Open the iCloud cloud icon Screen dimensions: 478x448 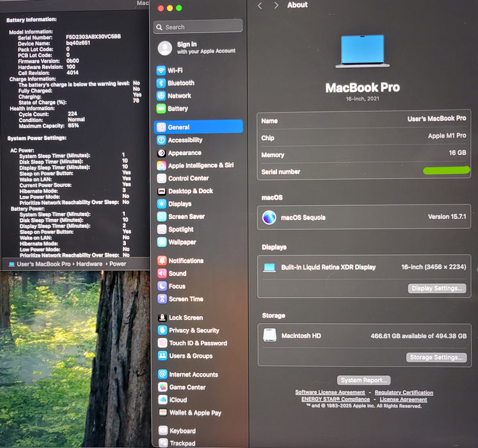point(163,400)
